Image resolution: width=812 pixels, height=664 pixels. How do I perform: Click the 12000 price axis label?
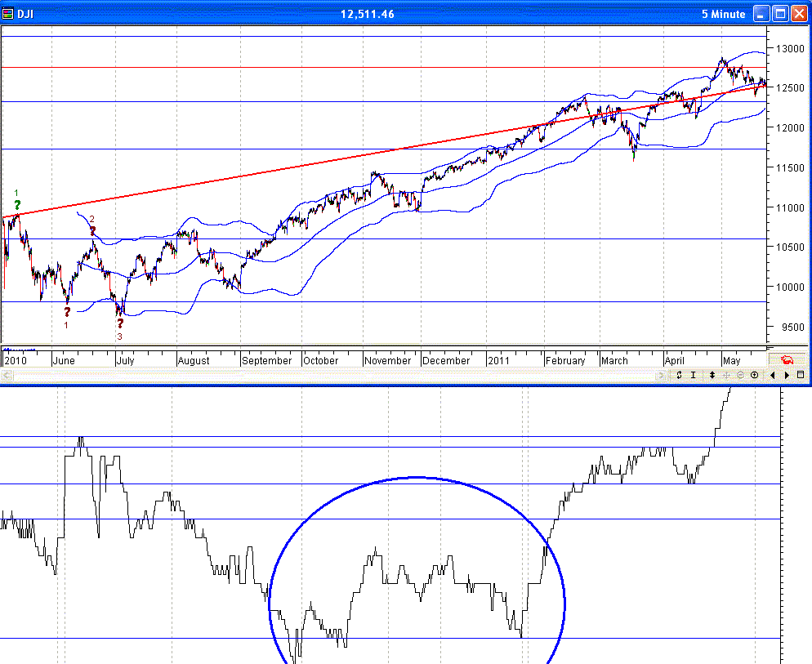(790, 128)
